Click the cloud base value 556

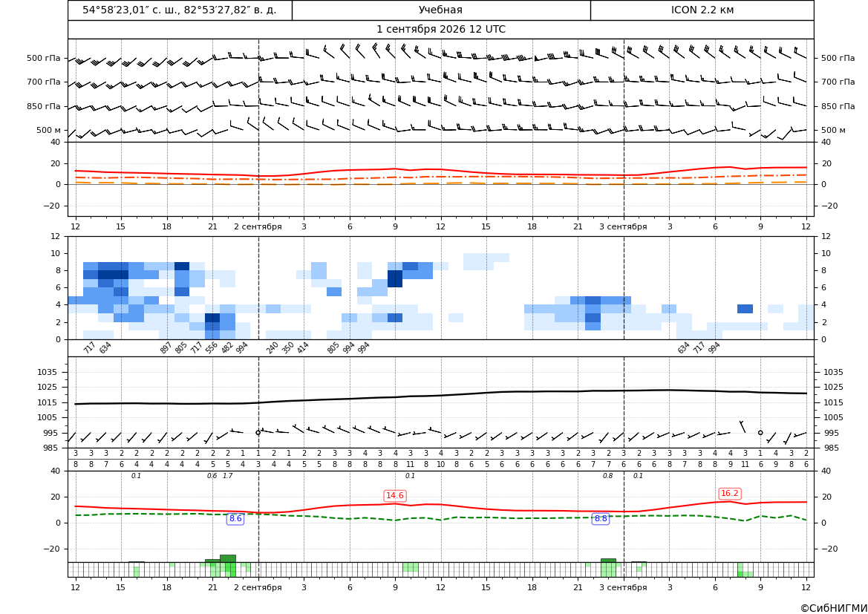point(212,347)
